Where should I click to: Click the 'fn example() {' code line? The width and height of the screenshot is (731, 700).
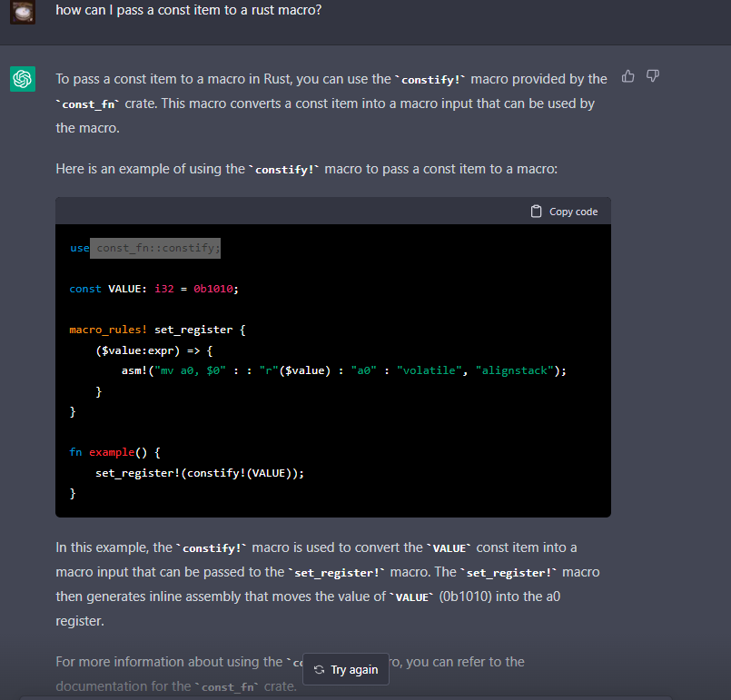click(114, 452)
